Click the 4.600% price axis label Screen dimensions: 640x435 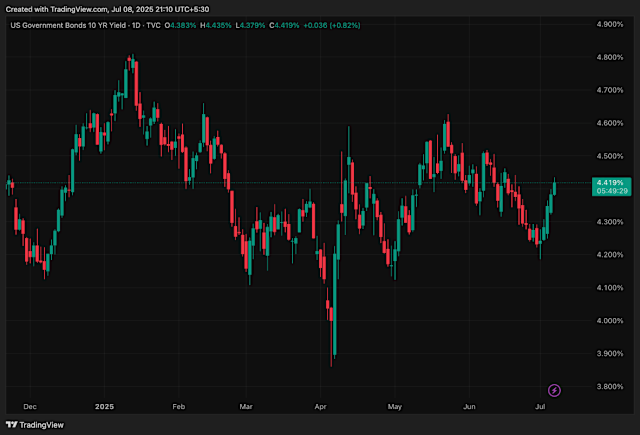[x=610, y=123]
